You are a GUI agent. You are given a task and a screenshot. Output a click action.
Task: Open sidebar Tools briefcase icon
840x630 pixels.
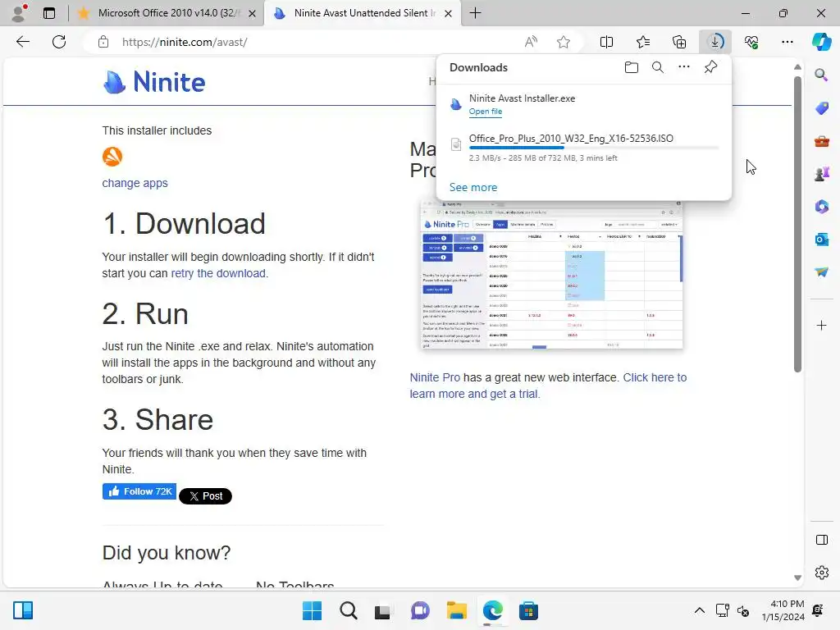pos(821,141)
